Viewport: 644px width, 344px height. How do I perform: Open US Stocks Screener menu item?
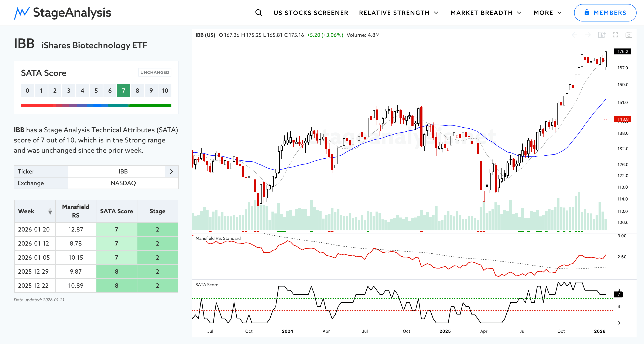pyautogui.click(x=311, y=13)
